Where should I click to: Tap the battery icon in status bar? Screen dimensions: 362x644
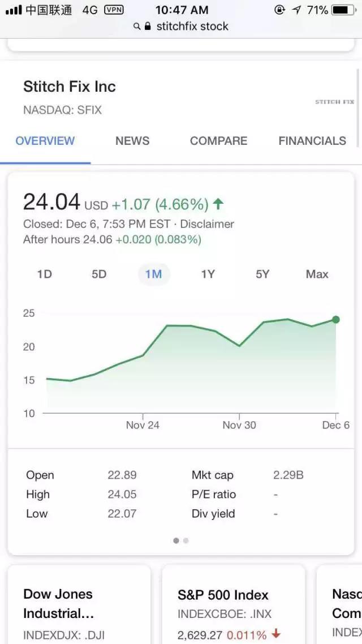tap(344, 10)
